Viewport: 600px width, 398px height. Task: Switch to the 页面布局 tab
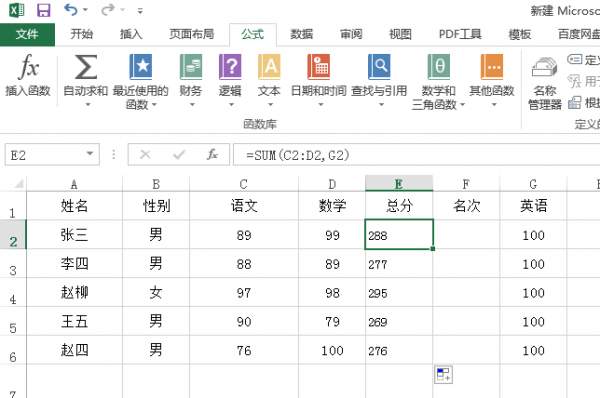(192, 34)
